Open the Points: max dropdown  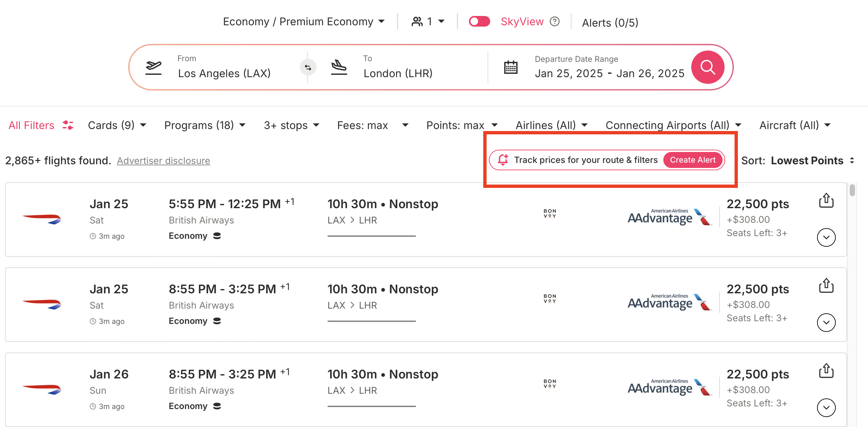coord(462,125)
